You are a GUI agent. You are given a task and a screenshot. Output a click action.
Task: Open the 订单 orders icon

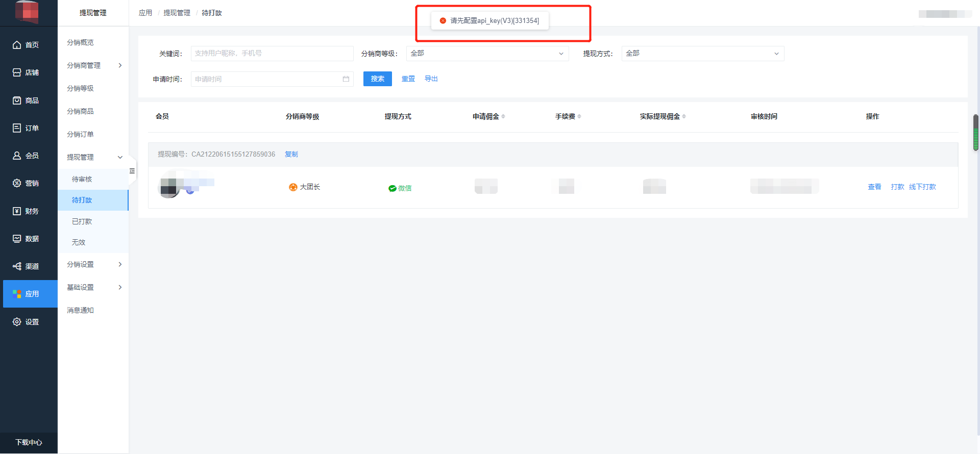[17, 128]
